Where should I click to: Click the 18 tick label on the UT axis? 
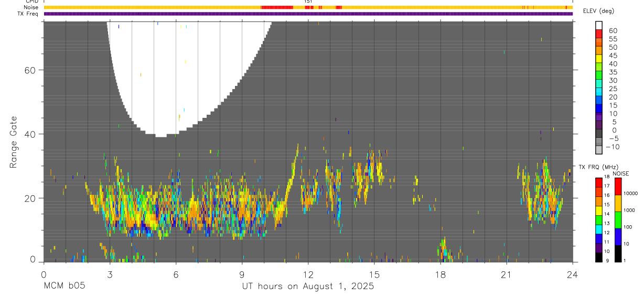click(440, 274)
